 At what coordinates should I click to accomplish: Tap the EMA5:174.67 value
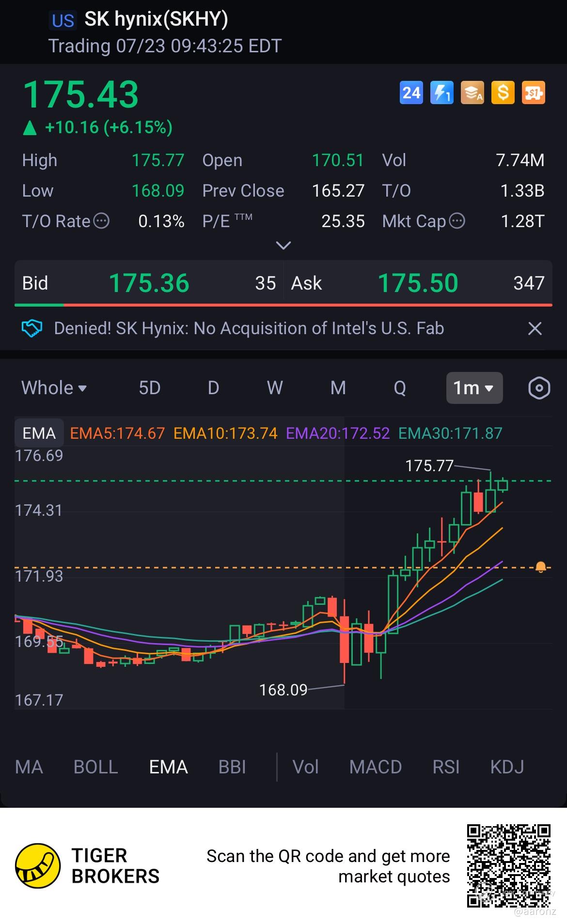pos(117,433)
